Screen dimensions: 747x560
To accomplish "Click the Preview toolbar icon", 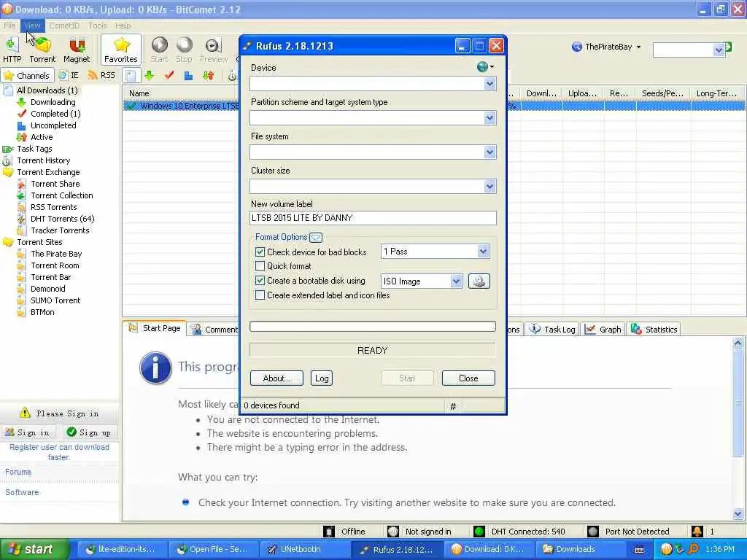I will [214, 50].
